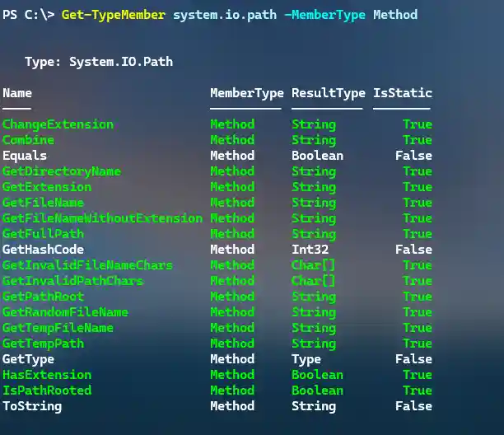504x435 pixels.
Task: Select the GetDirectoryName entry
Action: 62,171
